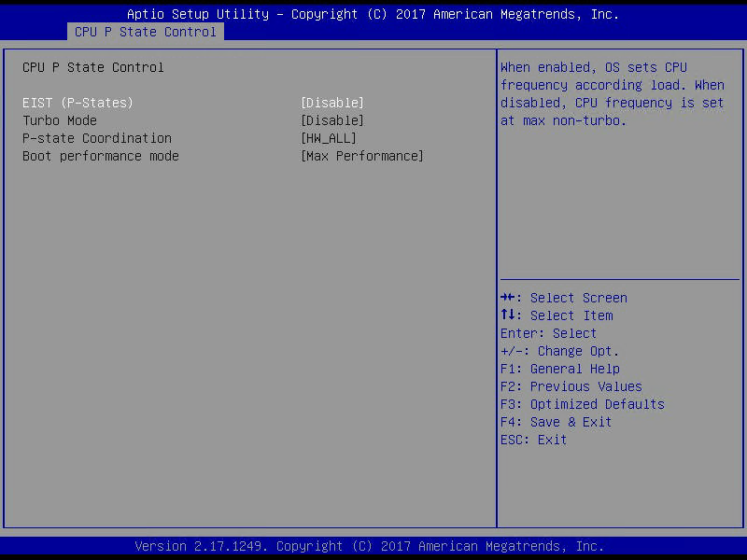Click the left-right arrows Select Screen icon
This screenshot has width=747, height=560.
508,298
